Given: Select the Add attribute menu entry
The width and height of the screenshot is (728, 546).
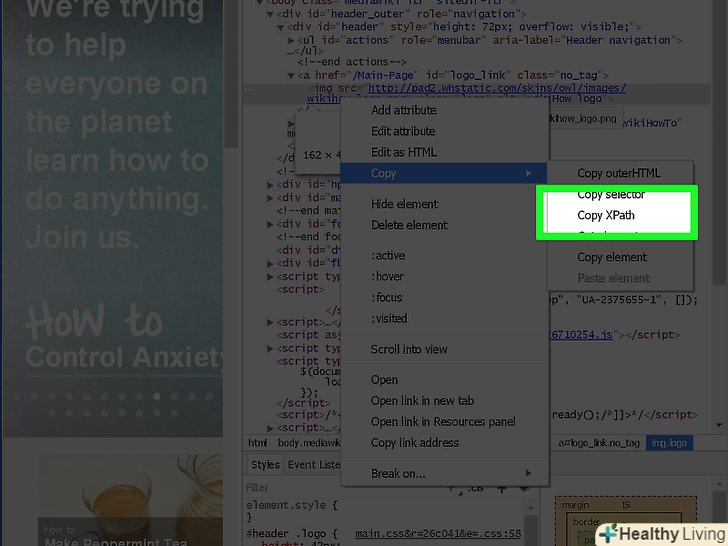Looking at the screenshot, I should click(x=403, y=110).
